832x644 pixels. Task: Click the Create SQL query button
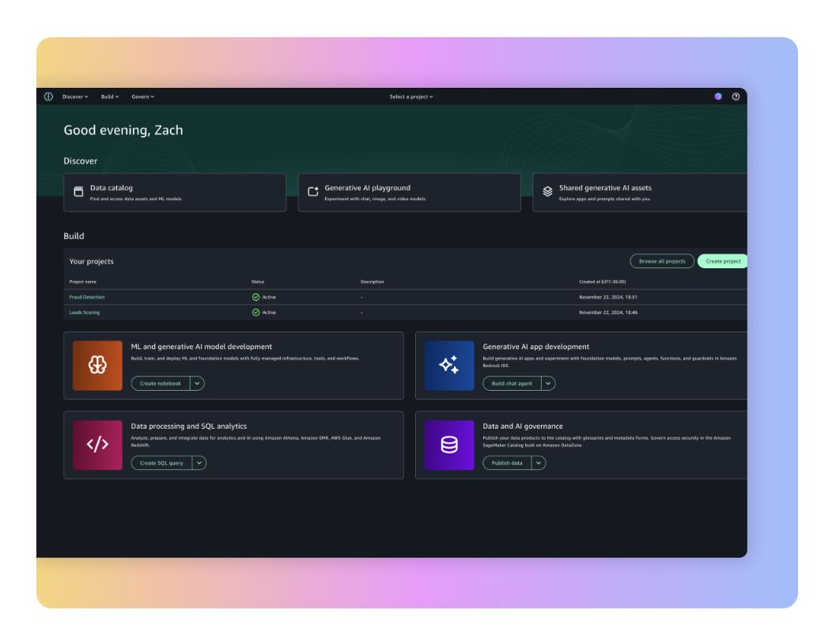(161, 463)
